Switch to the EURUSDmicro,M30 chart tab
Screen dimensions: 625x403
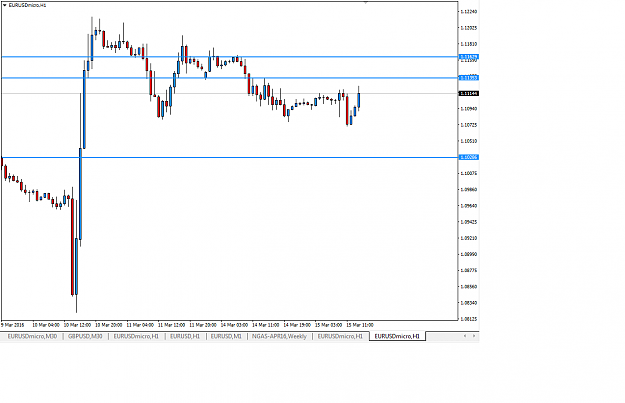pyautogui.click(x=32, y=336)
